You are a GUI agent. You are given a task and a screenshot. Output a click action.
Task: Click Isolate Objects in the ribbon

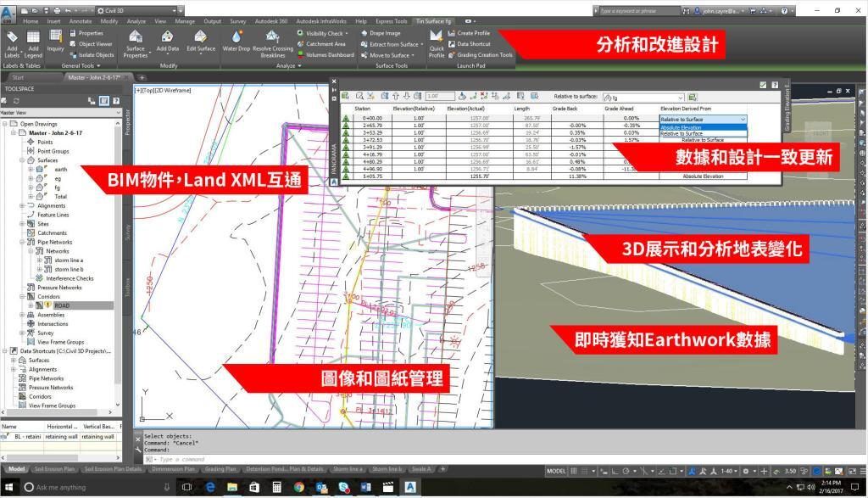tap(92, 55)
